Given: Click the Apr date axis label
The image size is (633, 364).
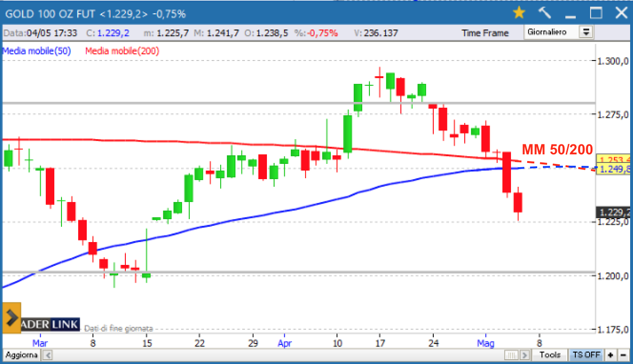Looking at the screenshot, I should (x=285, y=343).
